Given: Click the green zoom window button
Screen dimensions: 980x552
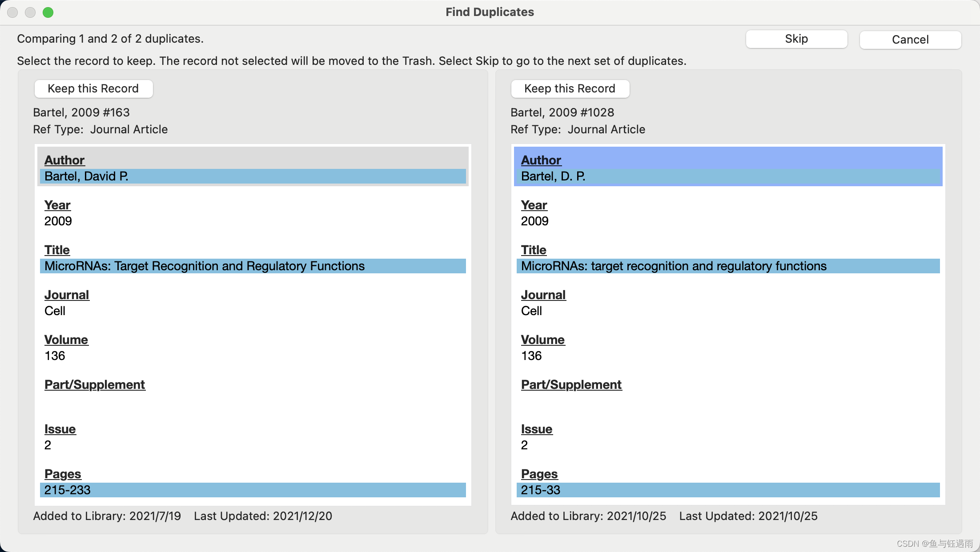Looking at the screenshot, I should point(48,12).
